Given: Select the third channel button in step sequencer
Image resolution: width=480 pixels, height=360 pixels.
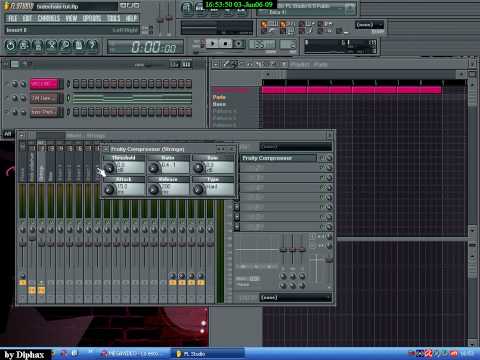Looking at the screenshot, I should 44,112.
